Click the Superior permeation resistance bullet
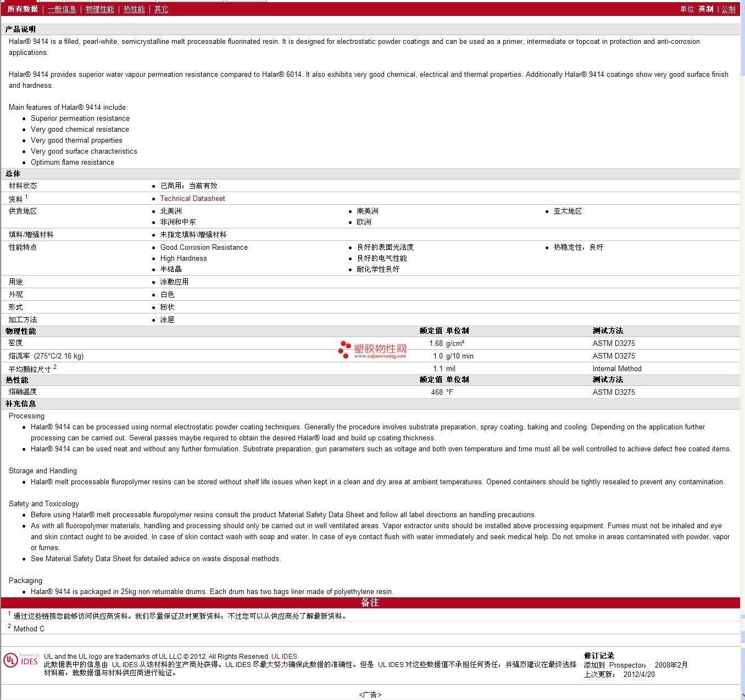Viewport: 745px width, 700px height. point(80,119)
